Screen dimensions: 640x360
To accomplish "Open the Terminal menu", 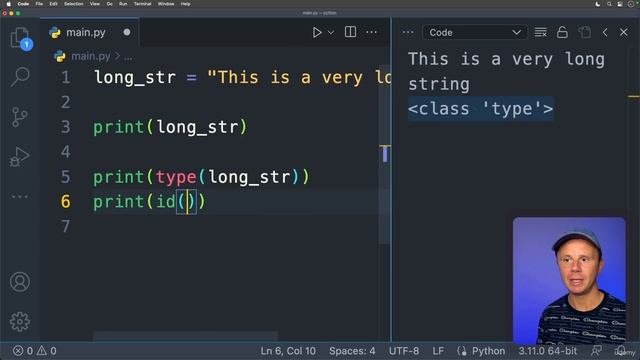I will pyautogui.click(x=142, y=4).
